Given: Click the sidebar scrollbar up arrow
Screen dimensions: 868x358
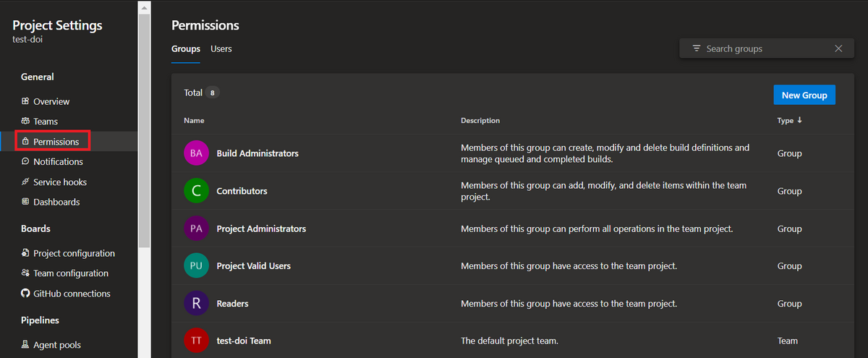Looking at the screenshot, I should (144, 7).
